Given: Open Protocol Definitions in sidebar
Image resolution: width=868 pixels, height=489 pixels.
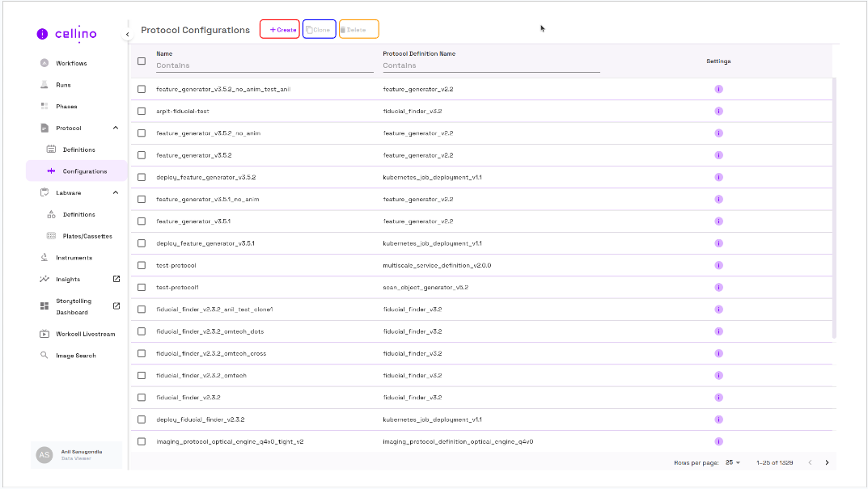Looking at the screenshot, I should 78,150.
